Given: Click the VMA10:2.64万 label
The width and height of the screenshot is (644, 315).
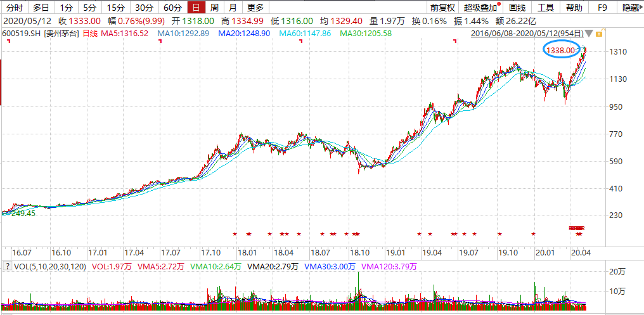Looking at the screenshot, I should (216, 267).
